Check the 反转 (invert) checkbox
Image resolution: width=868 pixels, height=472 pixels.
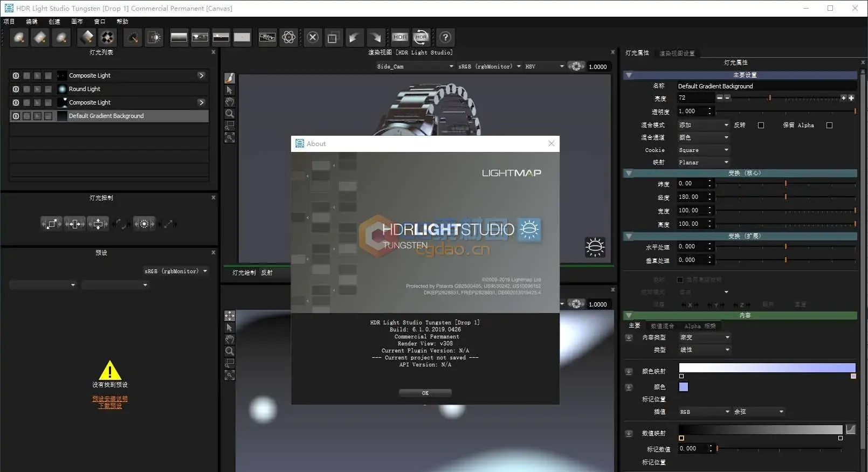pyautogui.click(x=761, y=125)
